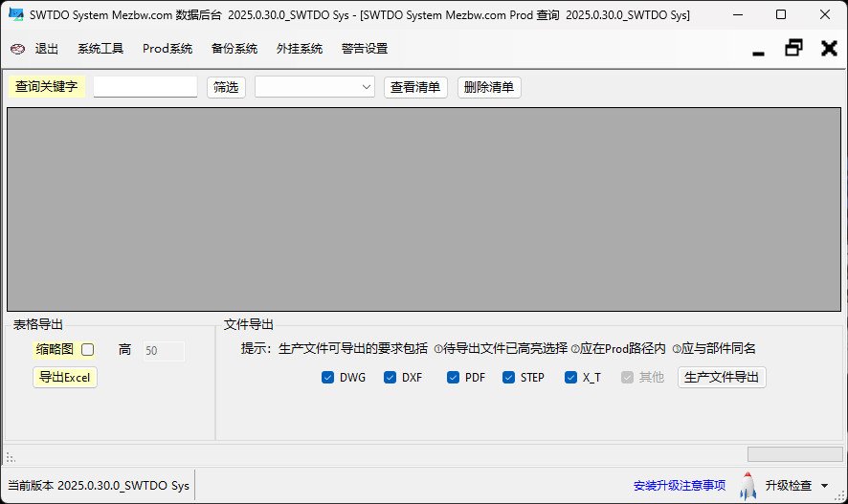Expand the 升级检查 dropdown arrow
Screen dimensions: 848x504
tap(824, 487)
